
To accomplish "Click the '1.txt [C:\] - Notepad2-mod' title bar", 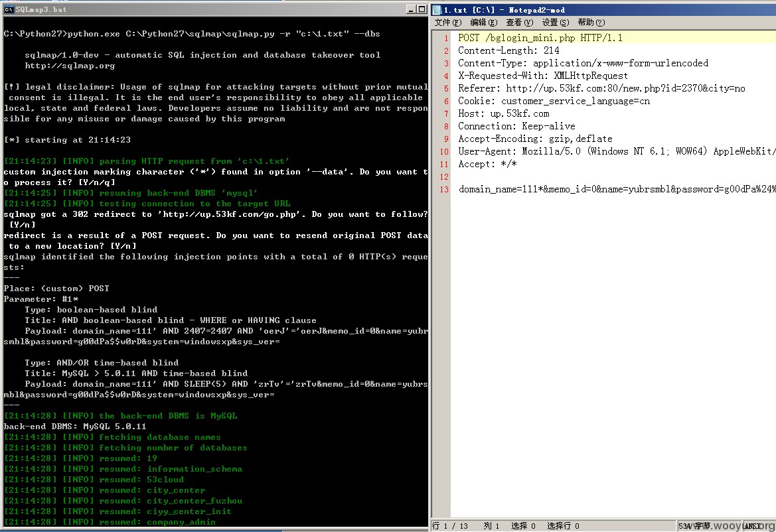I will [x=504, y=10].
